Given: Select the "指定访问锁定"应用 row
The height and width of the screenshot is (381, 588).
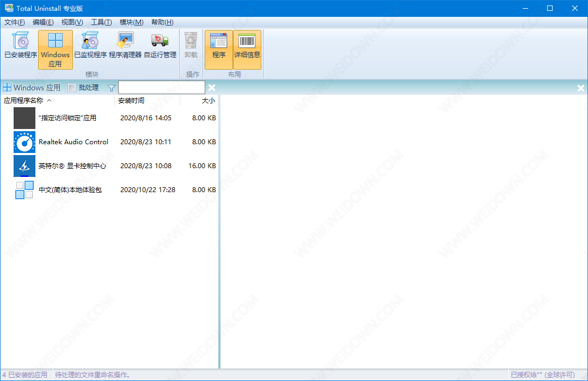Looking at the screenshot, I should (x=109, y=118).
